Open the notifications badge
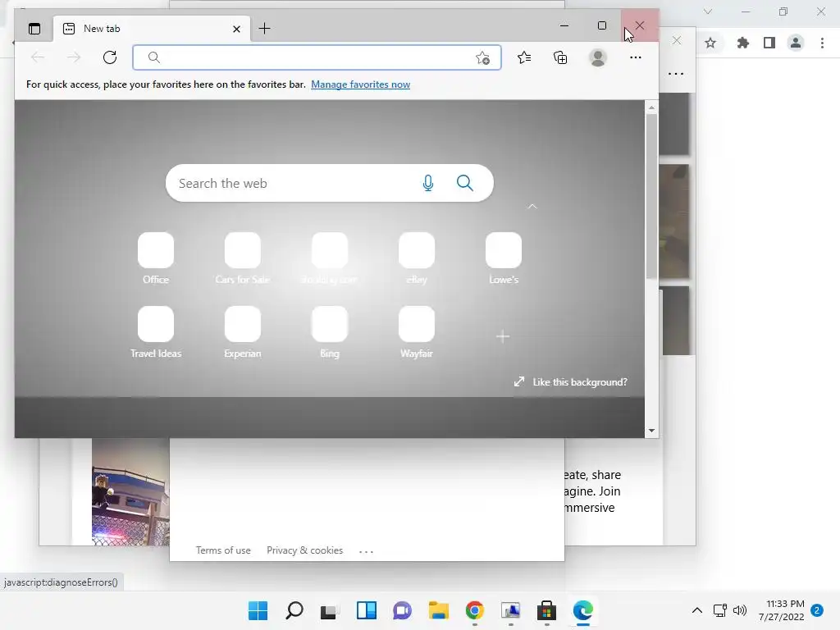 tap(817, 610)
